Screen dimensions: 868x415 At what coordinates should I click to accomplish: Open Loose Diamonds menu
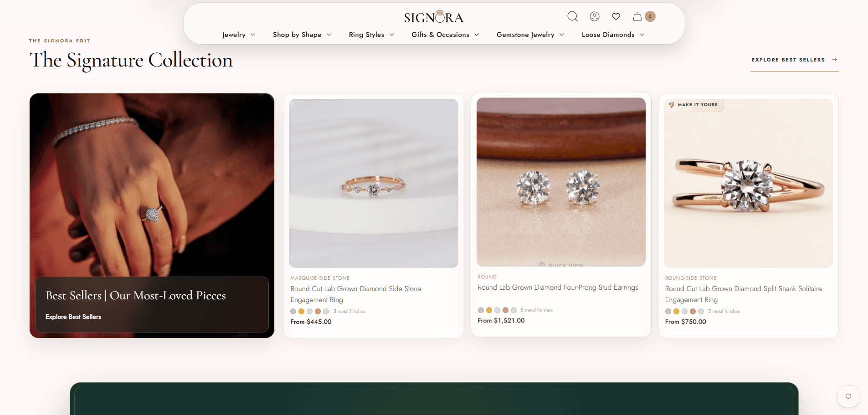(x=613, y=35)
